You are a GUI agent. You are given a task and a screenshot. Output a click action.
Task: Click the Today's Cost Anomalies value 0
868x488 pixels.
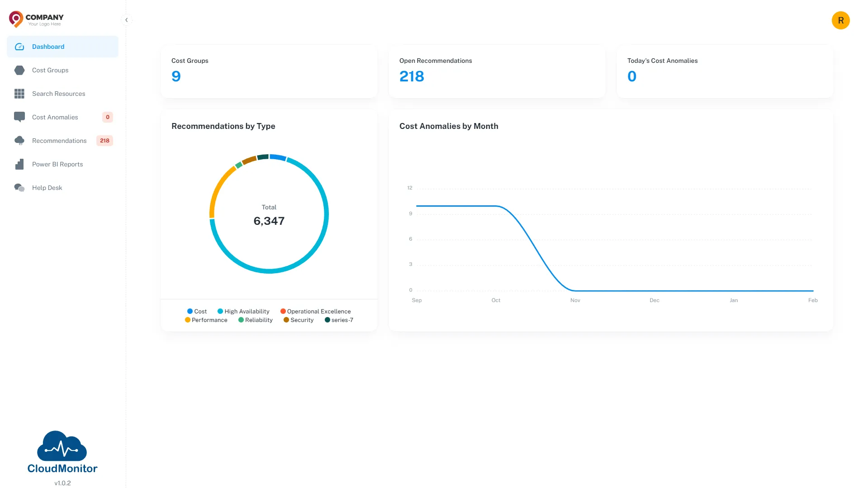[x=632, y=76]
